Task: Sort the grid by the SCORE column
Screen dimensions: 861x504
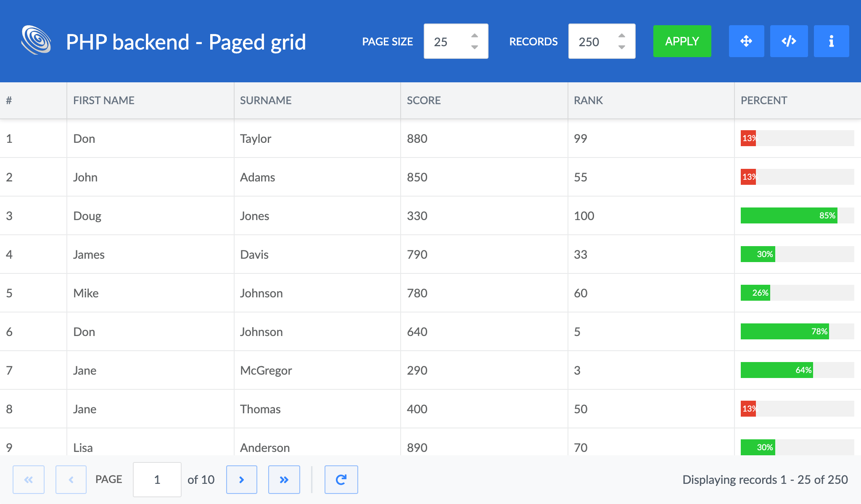Action: click(x=423, y=100)
